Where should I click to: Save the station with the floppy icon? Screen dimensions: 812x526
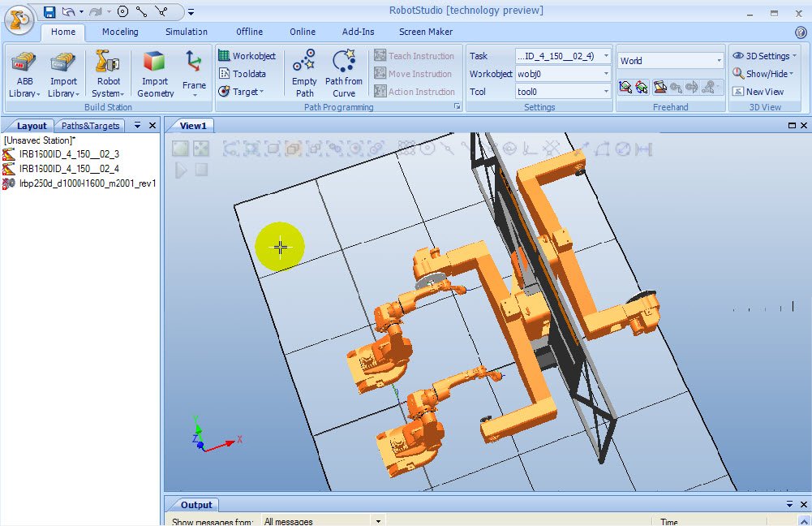click(49, 11)
